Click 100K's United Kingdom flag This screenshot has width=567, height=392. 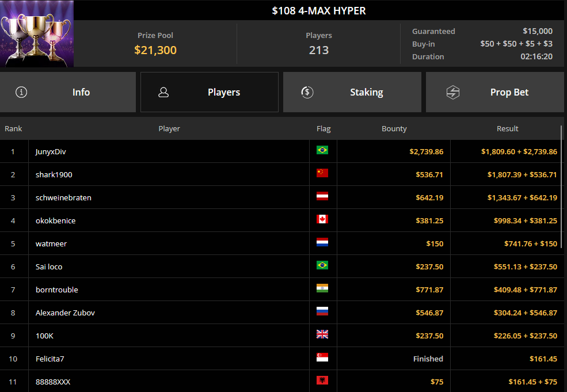point(322,334)
